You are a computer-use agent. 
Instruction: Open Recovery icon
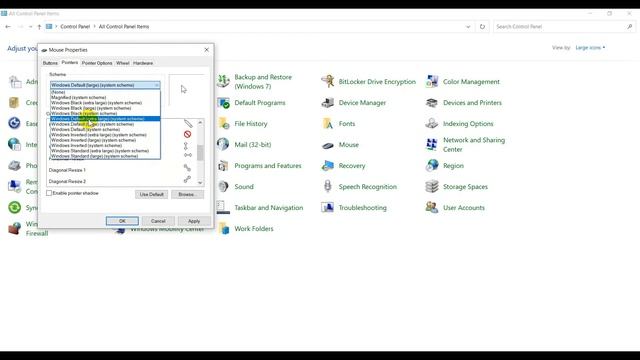coord(328,165)
